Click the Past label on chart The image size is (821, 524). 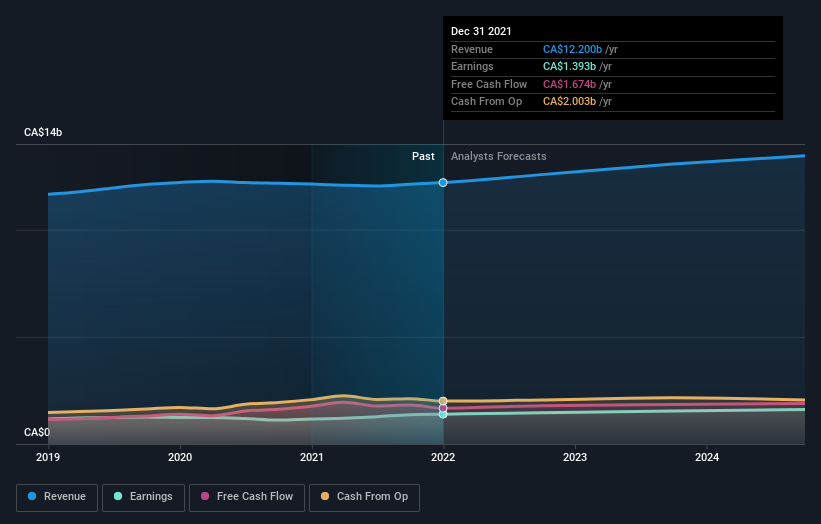[x=423, y=157]
